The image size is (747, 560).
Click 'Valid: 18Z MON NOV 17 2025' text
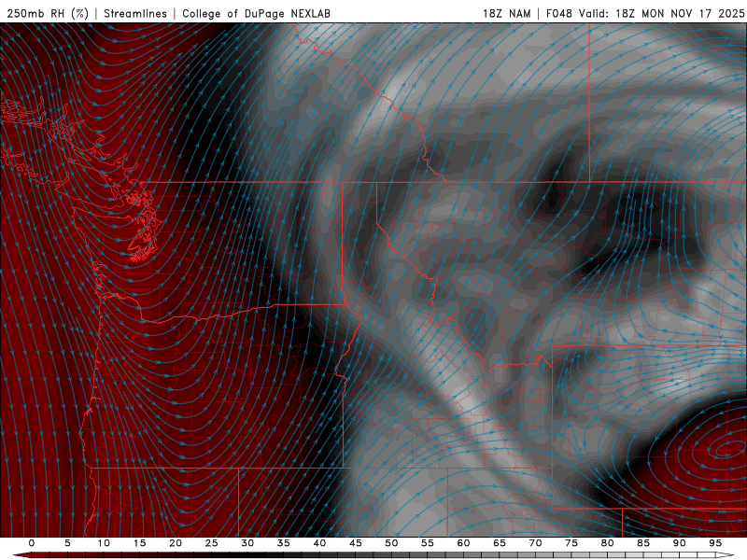tap(661, 13)
